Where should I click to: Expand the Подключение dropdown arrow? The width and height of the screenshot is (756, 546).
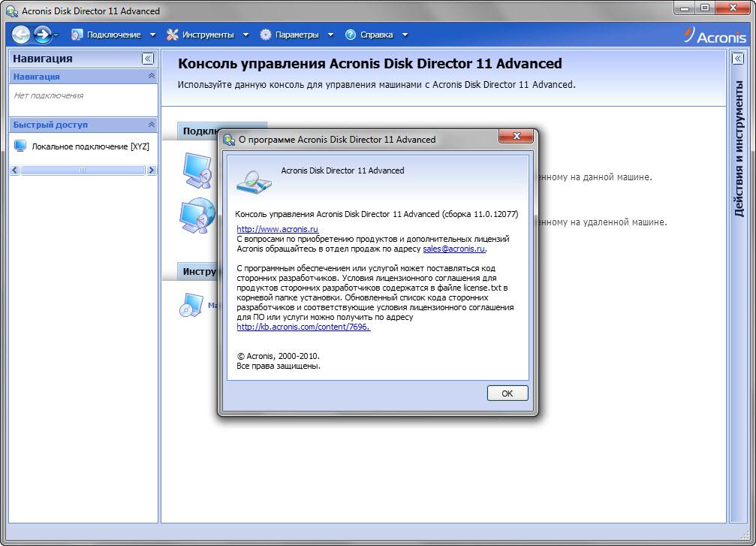click(x=153, y=35)
